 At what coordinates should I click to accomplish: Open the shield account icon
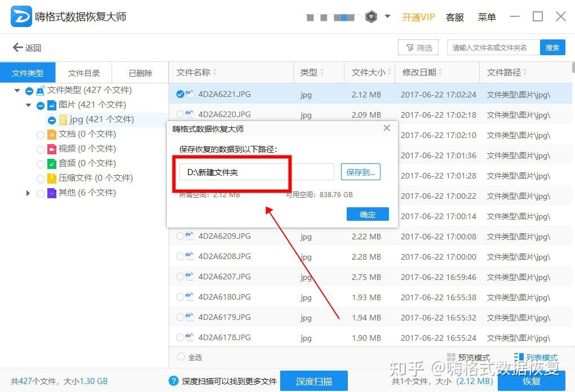click(x=371, y=17)
